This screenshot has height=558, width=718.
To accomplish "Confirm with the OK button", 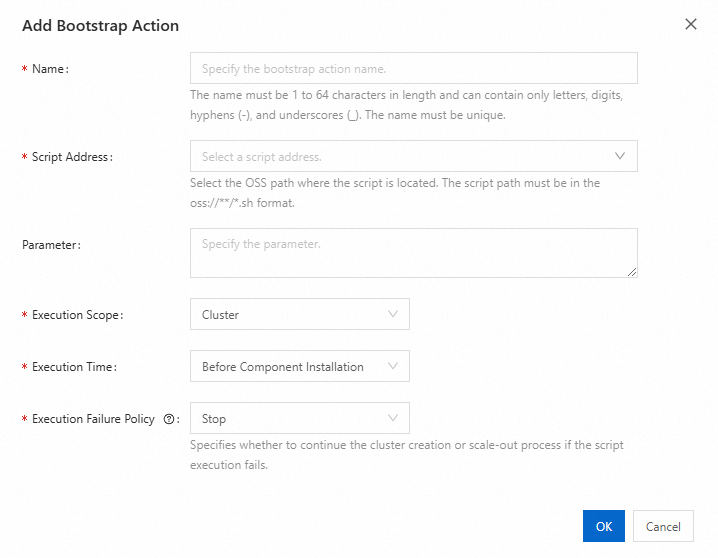I will point(604,526).
